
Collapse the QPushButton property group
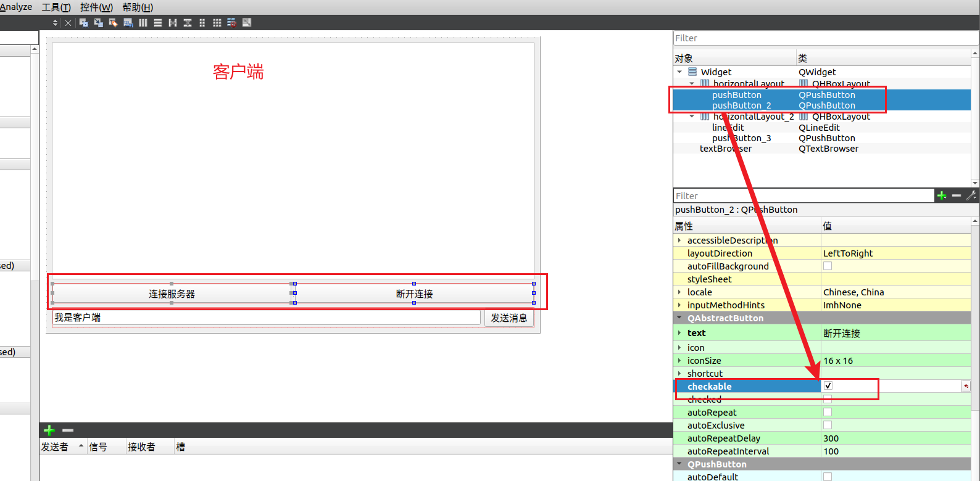679,464
